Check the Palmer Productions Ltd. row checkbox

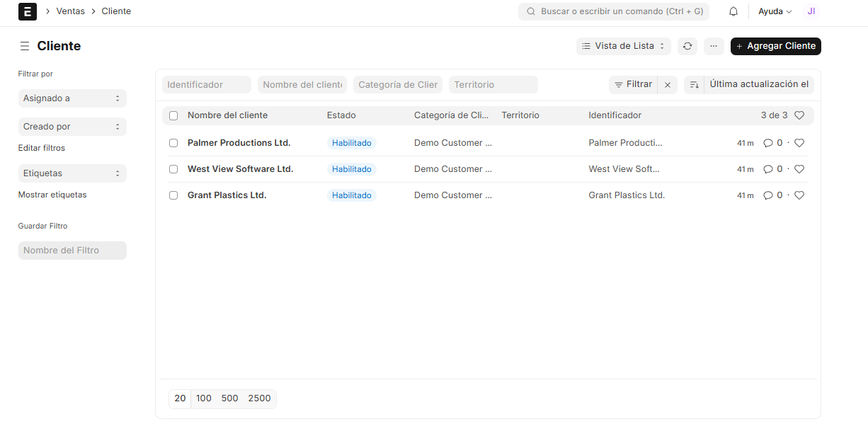tap(173, 143)
